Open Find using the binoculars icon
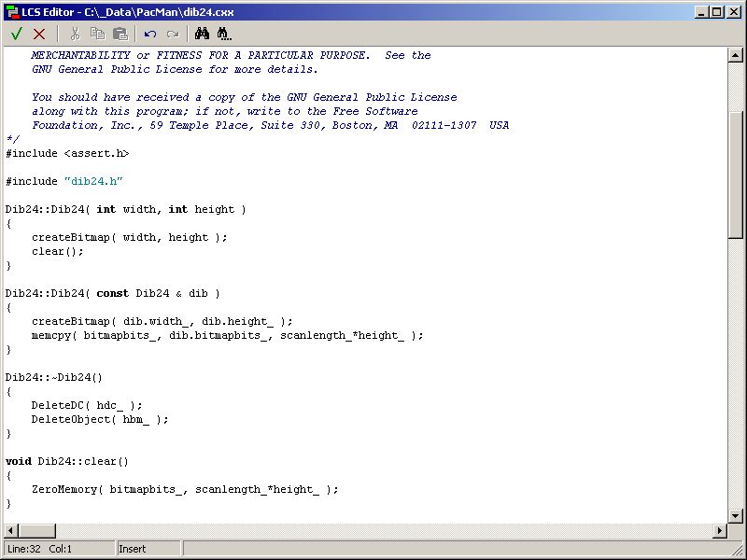 pyautogui.click(x=200, y=33)
